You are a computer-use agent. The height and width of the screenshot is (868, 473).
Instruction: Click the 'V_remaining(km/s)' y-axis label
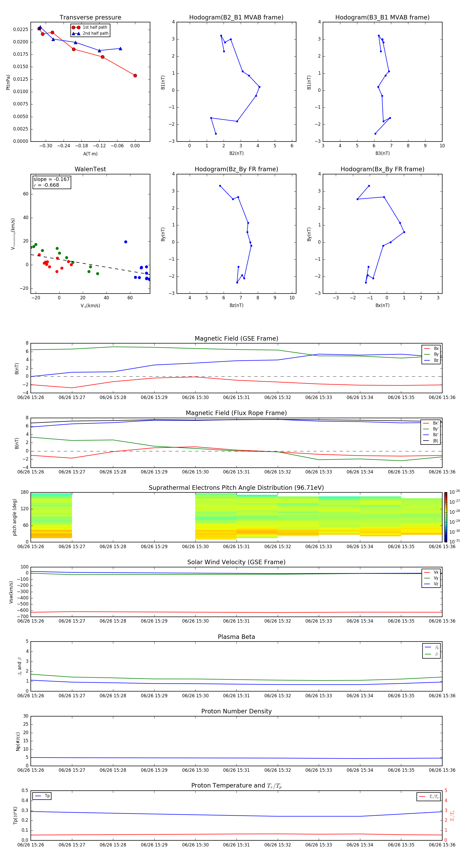(x=13, y=234)
